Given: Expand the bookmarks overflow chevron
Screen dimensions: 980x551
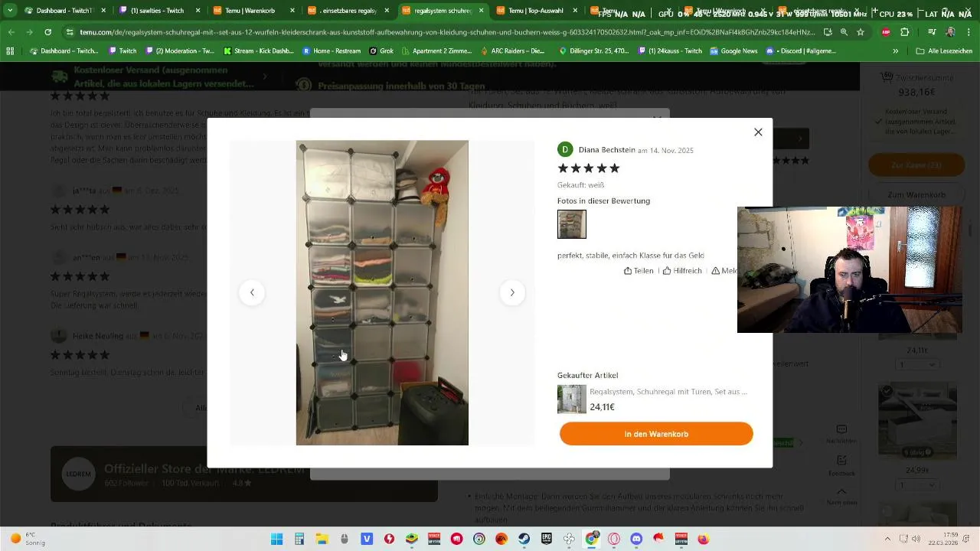Looking at the screenshot, I should pyautogui.click(x=896, y=51).
